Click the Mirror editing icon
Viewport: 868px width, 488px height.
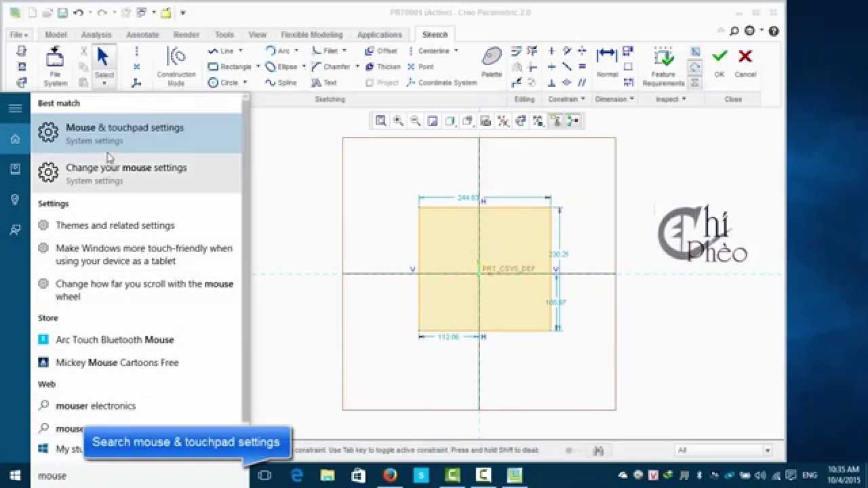click(517, 66)
